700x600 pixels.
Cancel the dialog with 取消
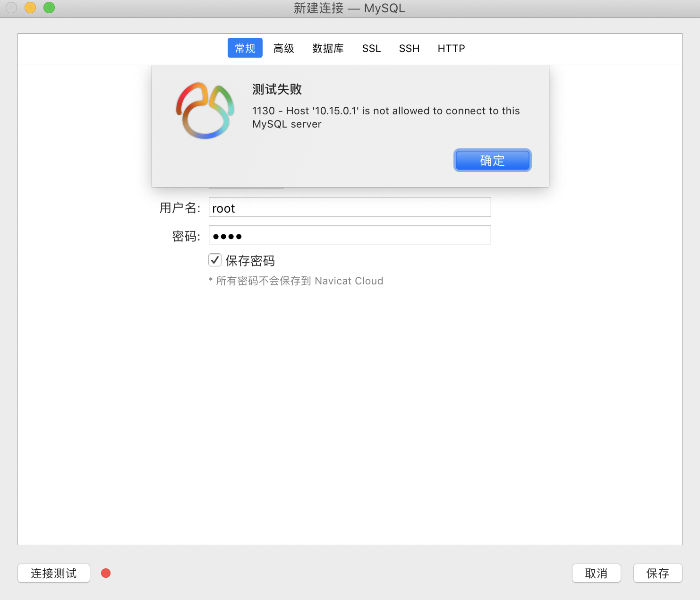(596, 573)
